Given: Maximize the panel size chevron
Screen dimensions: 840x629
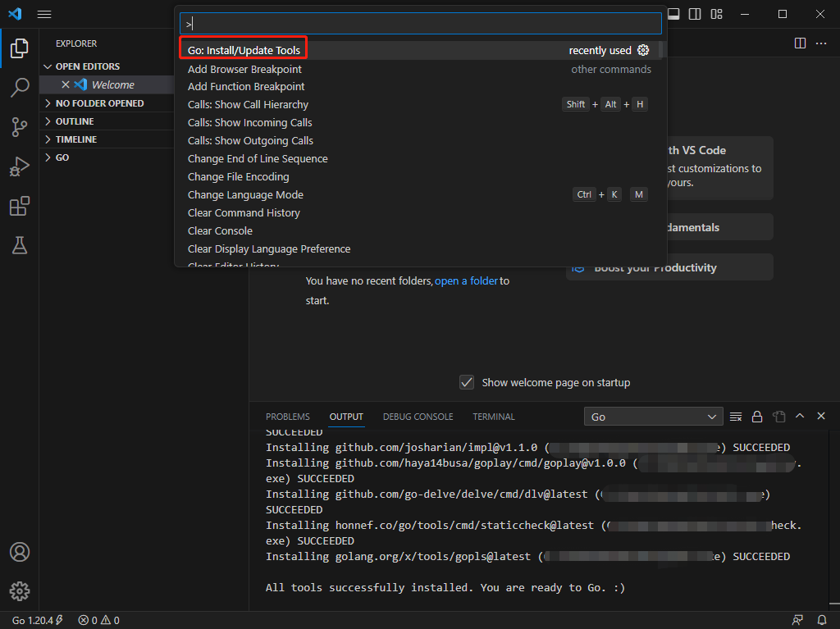Looking at the screenshot, I should click(x=800, y=417).
